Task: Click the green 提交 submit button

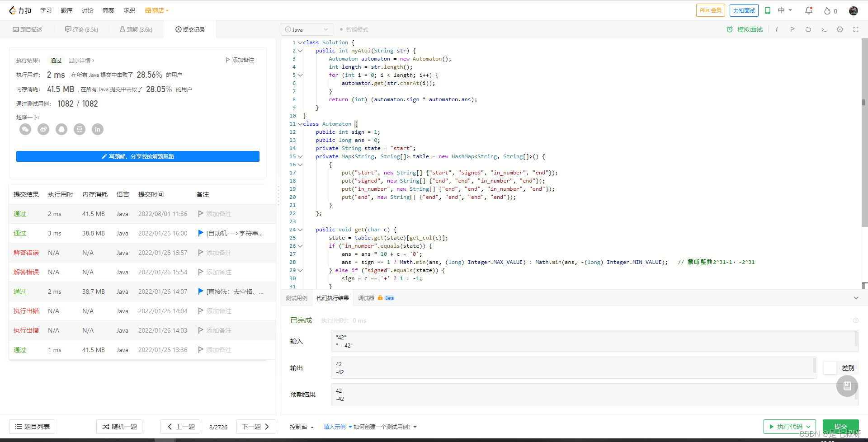Action: tap(841, 427)
